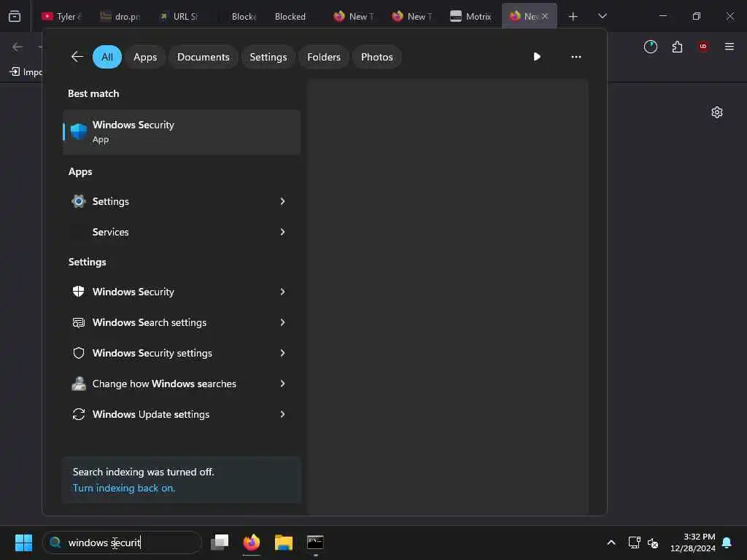Image resolution: width=747 pixels, height=560 pixels.
Task: Open Firefox View icon
Action: pos(15,16)
